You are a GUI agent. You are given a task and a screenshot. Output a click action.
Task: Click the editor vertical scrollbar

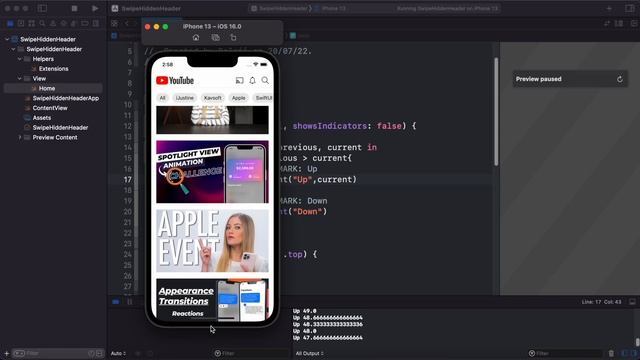pyautogui.click(x=496, y=111)
